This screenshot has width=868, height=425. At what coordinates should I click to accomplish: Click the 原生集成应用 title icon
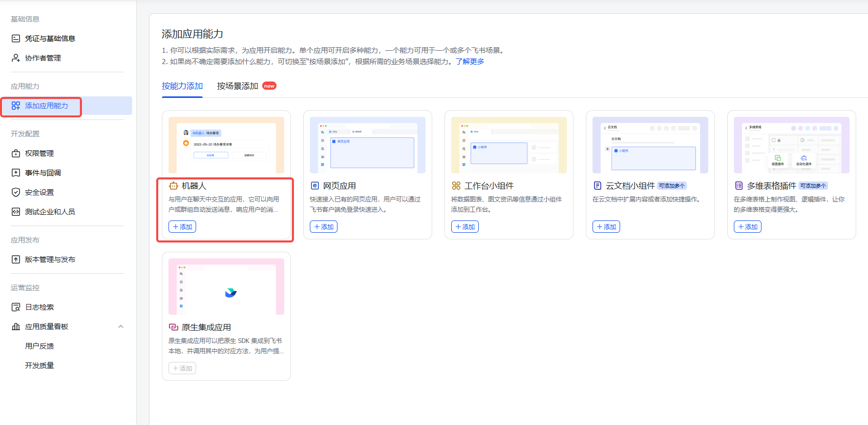(174, 327)
